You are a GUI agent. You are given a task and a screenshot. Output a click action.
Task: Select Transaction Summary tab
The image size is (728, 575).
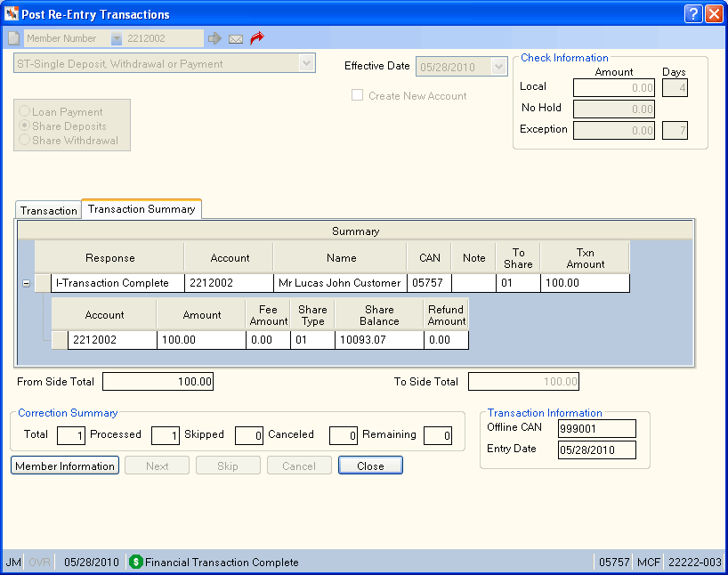pyautogui.click(x=142, y=209)
